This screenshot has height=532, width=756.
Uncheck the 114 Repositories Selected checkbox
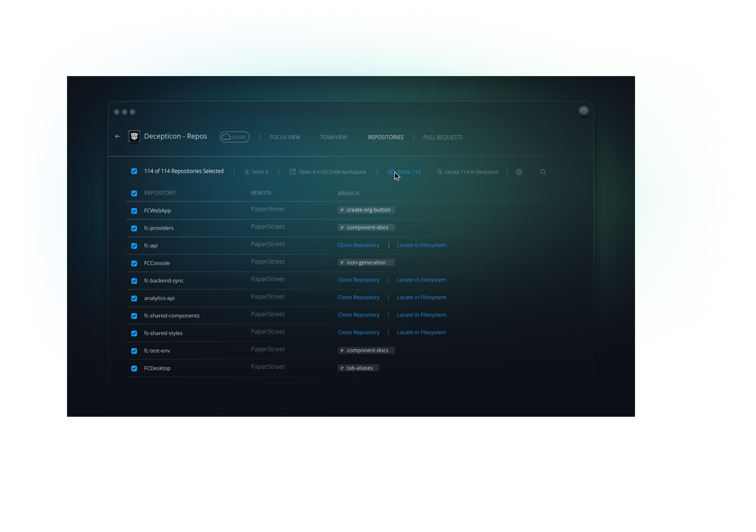[134, 171]
